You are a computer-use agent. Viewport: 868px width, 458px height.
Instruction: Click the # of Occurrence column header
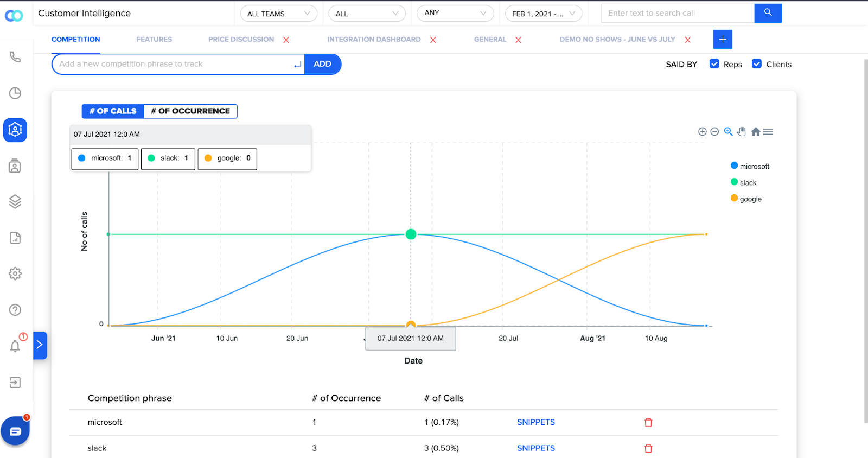point(346,398)
